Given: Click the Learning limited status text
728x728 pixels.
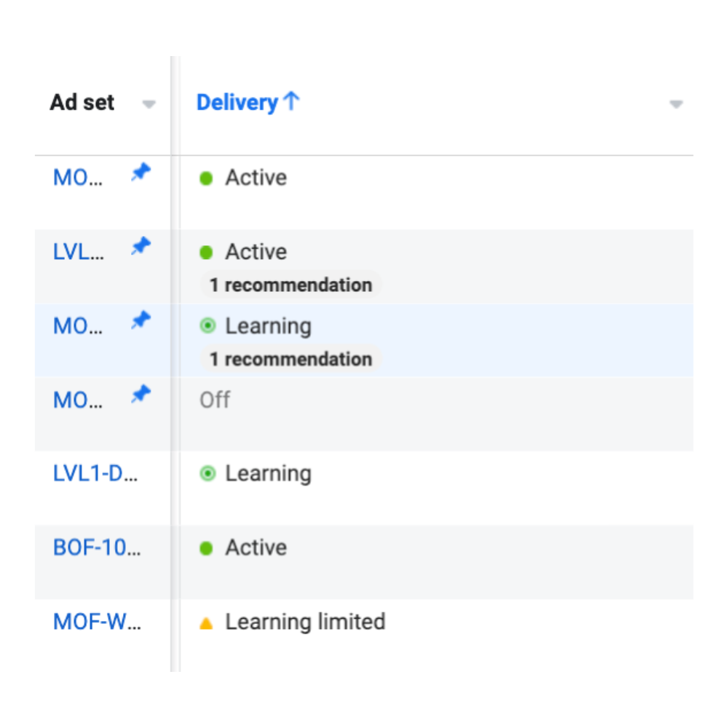Looking at the screenshot, I should point(305,622).
